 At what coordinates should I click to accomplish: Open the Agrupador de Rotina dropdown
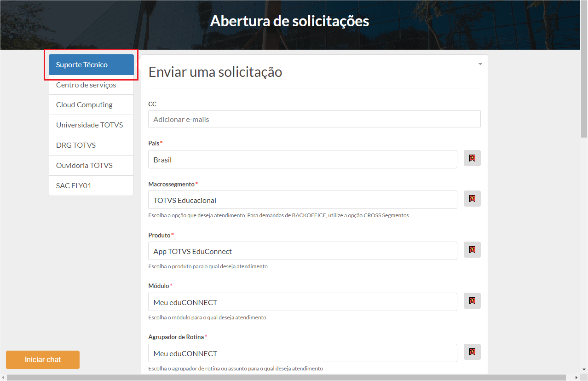(x=303, y=353)
